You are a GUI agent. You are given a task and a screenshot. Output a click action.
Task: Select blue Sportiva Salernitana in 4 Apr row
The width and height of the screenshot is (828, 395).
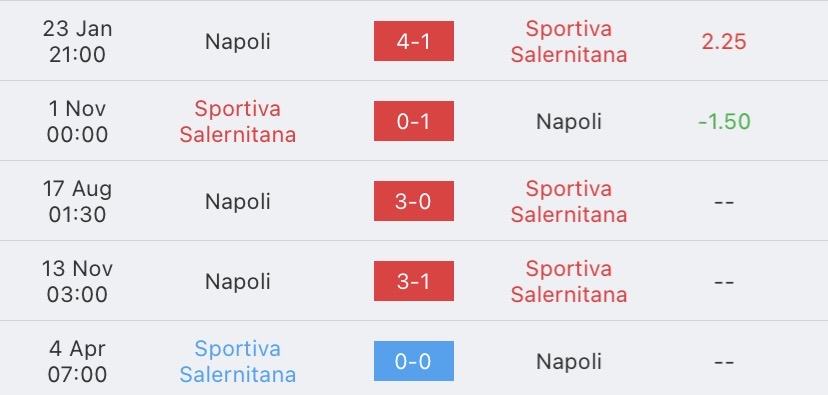[238, 362]
